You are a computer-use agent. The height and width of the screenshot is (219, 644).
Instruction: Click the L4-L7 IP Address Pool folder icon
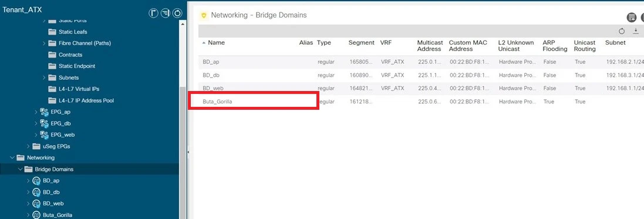pos(52,100)
